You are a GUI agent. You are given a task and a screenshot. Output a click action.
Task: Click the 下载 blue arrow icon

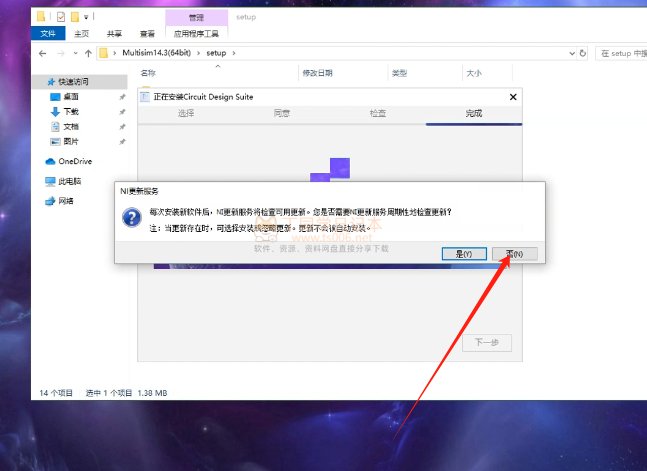coord(55,112)
